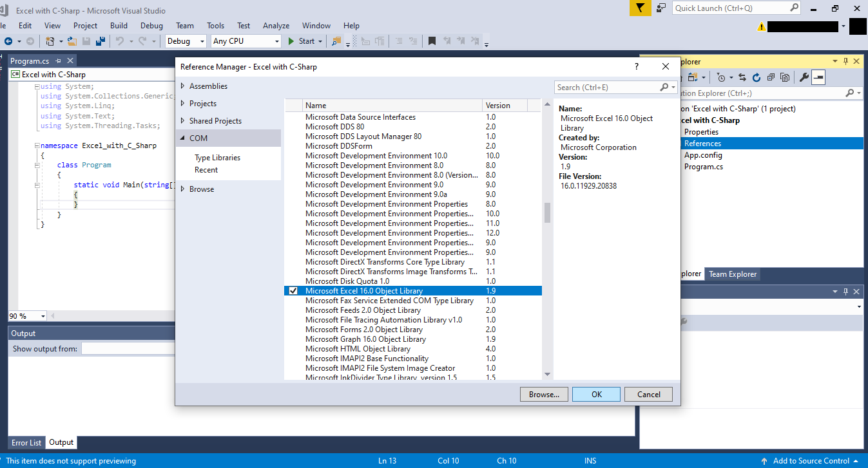Click the Navigate Backward arrow icon
Viewport: 868px width, 468px height.
(8, 41)
